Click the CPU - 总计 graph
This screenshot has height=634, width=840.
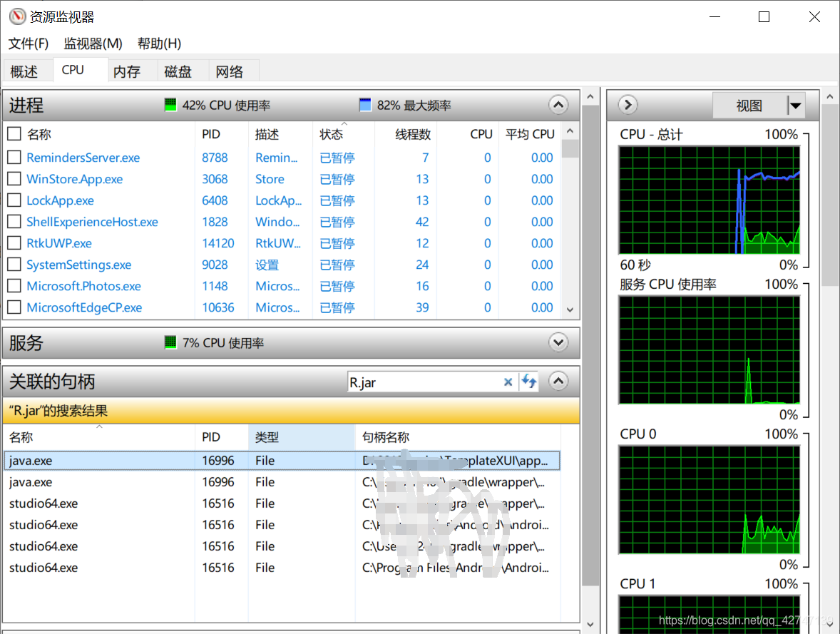[x=710, y=200]
